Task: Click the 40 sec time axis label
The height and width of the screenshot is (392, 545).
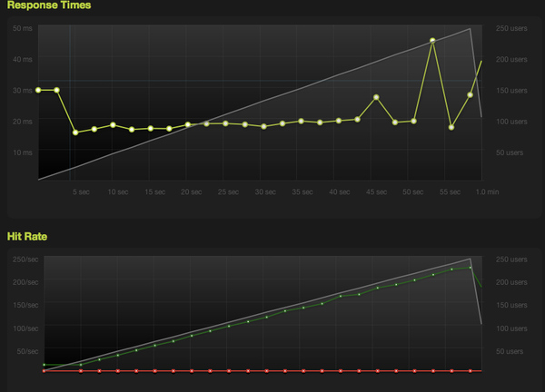Action: click(x=340, y=191)
